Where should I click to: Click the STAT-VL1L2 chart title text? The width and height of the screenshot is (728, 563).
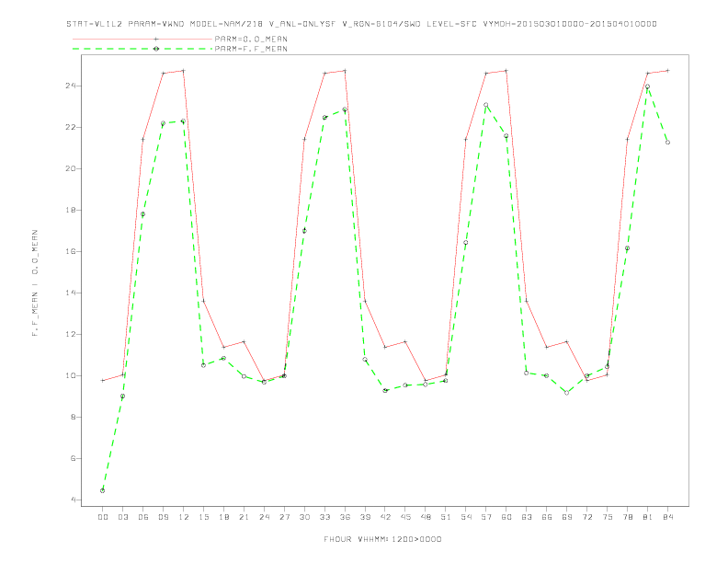pyautogui.click(x=361, y=24)
